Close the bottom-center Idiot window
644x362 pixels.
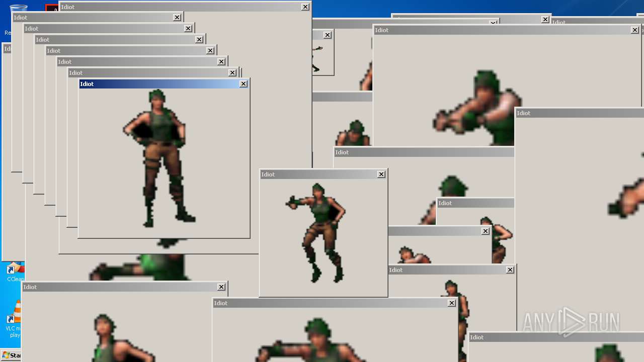(452, 303)
